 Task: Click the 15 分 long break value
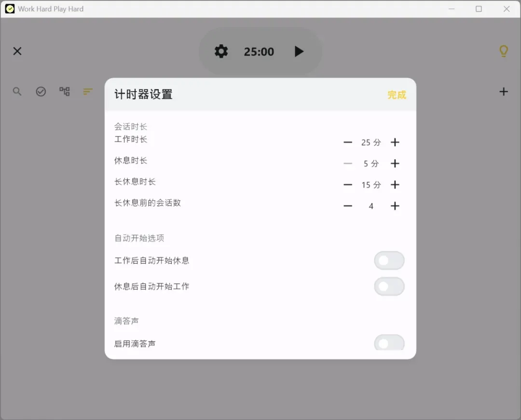coord(371,185)
